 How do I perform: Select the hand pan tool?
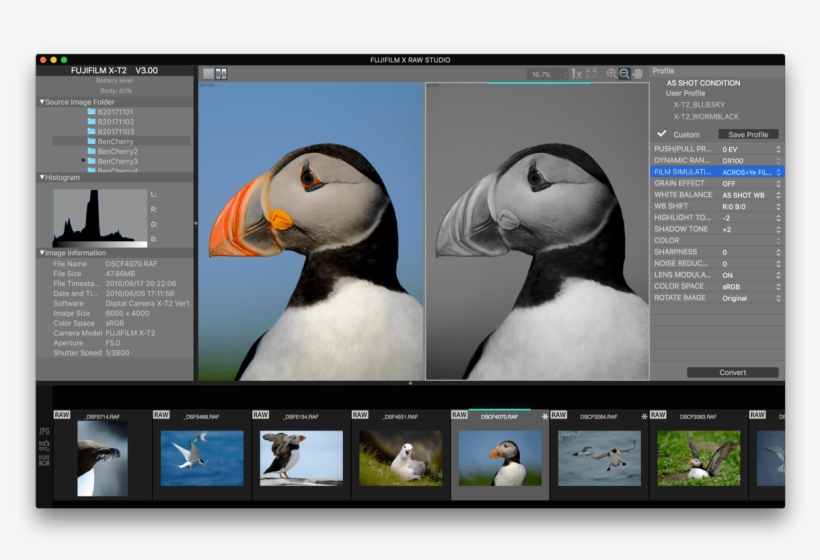[x=637, y=74]
